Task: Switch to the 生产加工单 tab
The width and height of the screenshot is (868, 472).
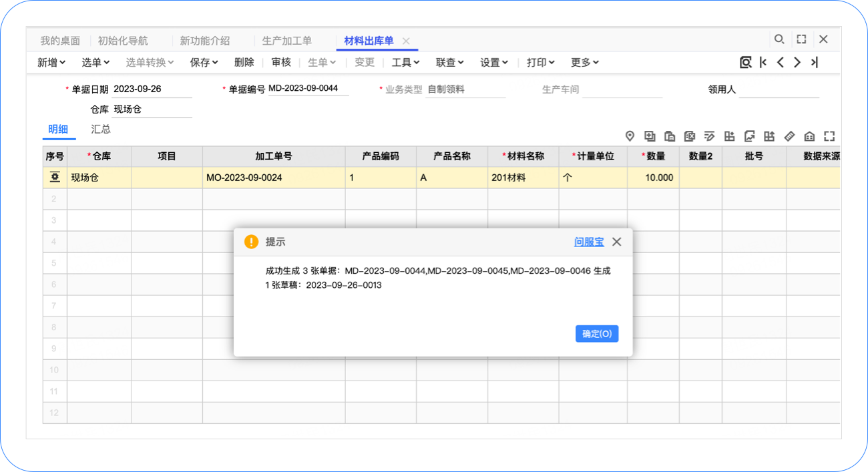Action: [x=286, y=41]
